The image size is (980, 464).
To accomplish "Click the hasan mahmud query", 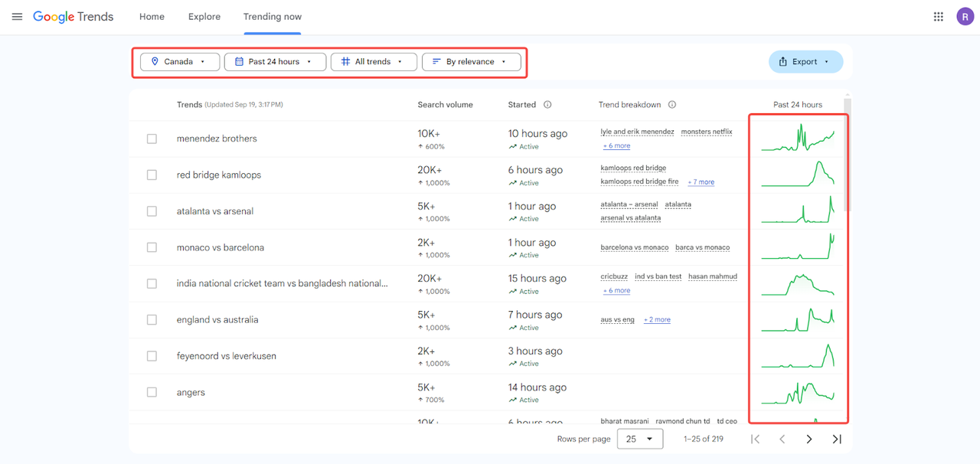I will (x=713, y=276).
